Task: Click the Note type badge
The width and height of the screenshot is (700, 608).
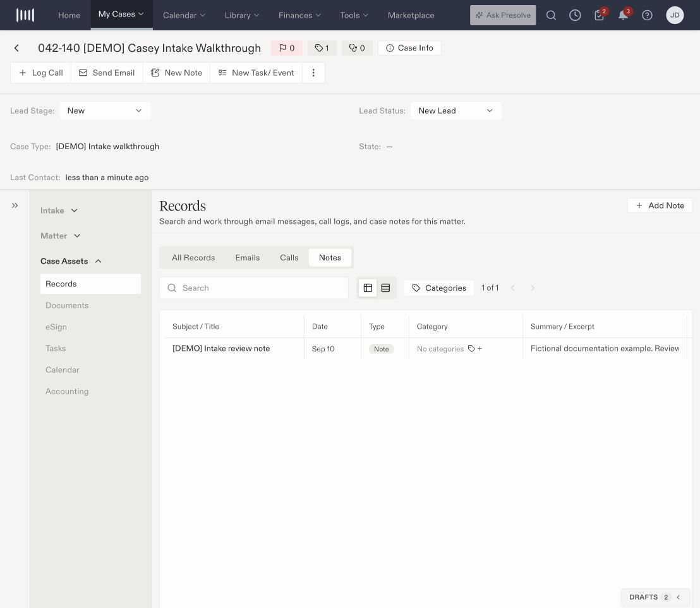Action: 381,349
